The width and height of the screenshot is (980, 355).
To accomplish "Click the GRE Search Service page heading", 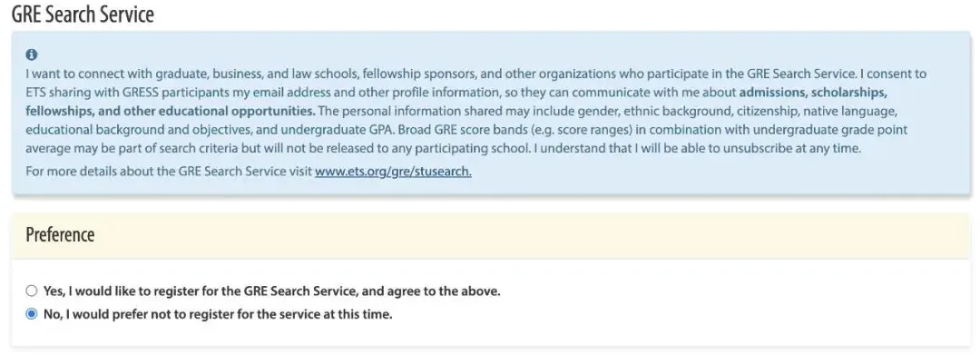I will point(83,15).
